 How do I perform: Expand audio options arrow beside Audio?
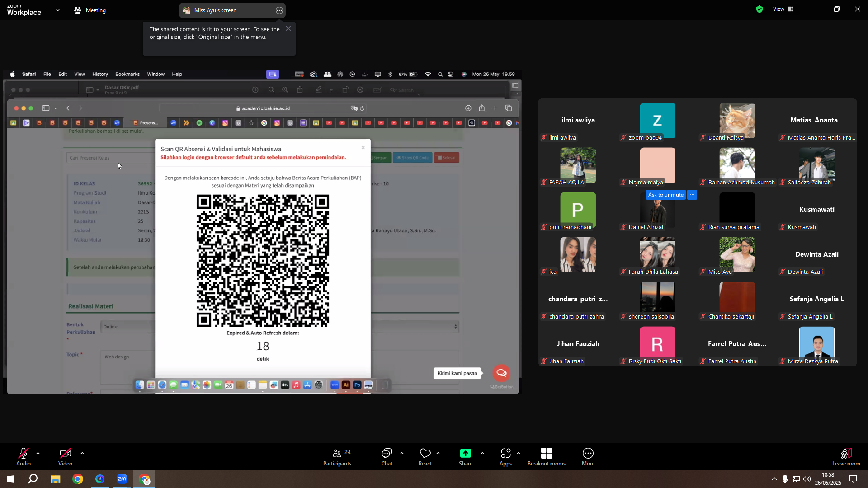click(38, 453)
